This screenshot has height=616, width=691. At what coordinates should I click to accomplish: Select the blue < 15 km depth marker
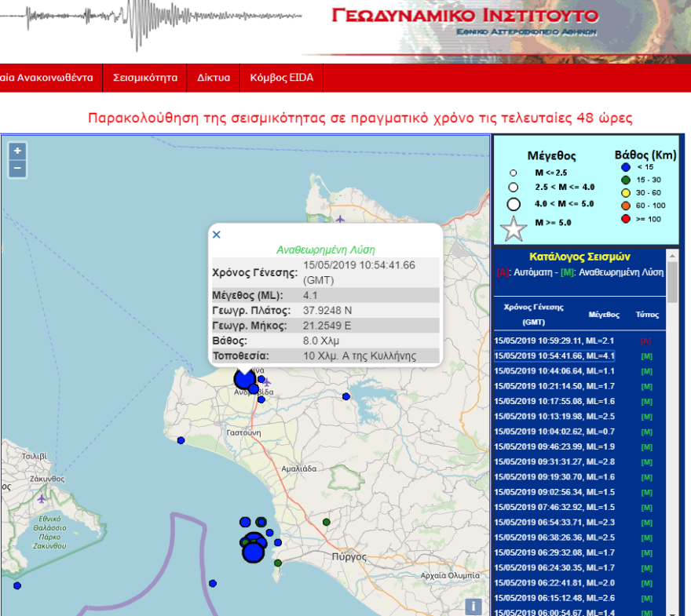tap(625, 167)
